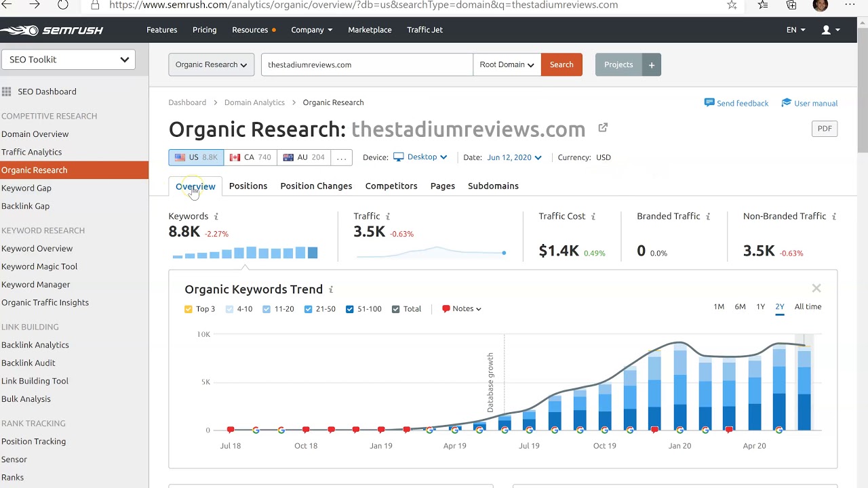Switch to the Competitors tab
Screen dimensions: 868x488
[391, 186]
